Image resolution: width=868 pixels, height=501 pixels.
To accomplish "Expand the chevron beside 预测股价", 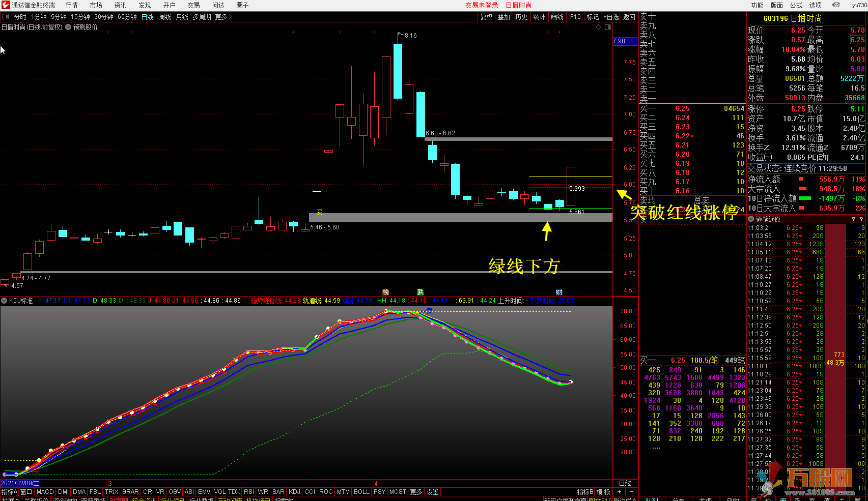I will (x=68, y=27).
